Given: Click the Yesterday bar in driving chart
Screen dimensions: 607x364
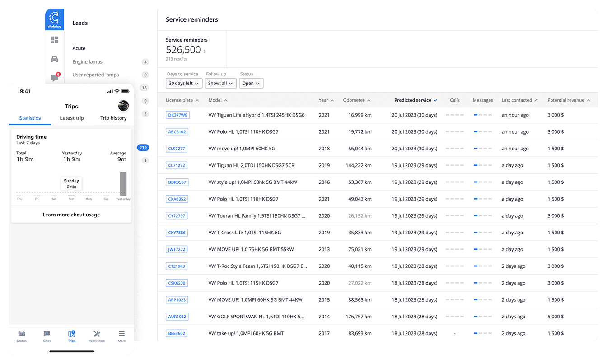Looking at the screenshot, I should [x=123, y=184].
